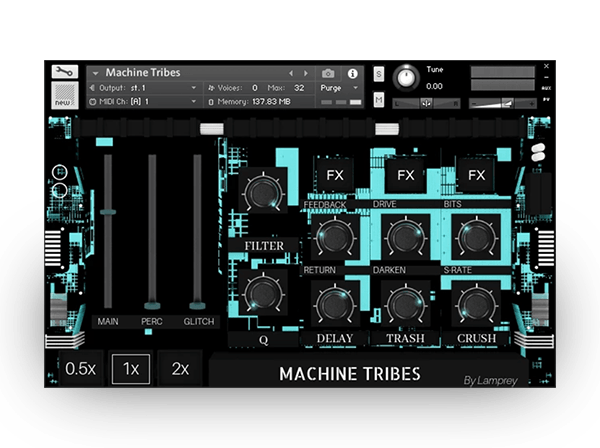Click the Machine Tribes instrument name
600x448 pixels.
pos(143,73)
